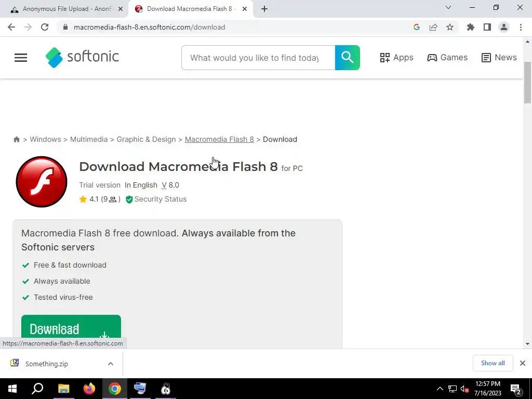Show hidden system tray icons

click(440, 389)
